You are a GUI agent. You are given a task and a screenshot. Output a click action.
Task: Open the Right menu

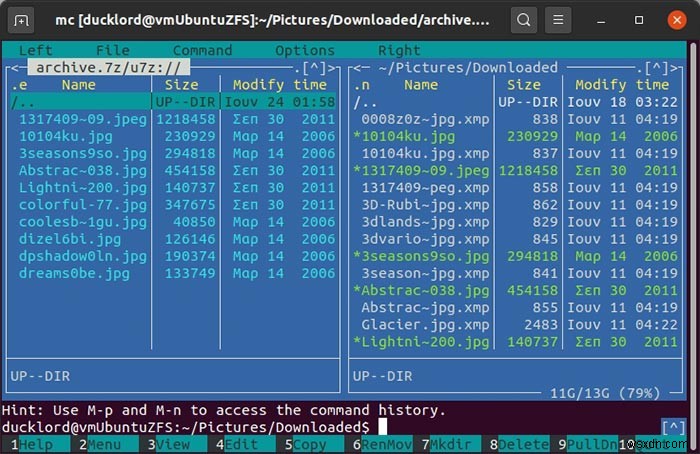tap(399, 50)
